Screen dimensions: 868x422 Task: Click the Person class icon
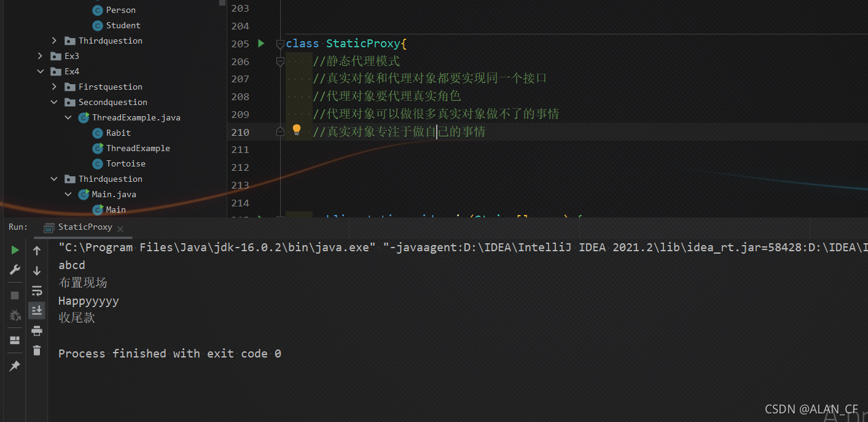(97, 10)
